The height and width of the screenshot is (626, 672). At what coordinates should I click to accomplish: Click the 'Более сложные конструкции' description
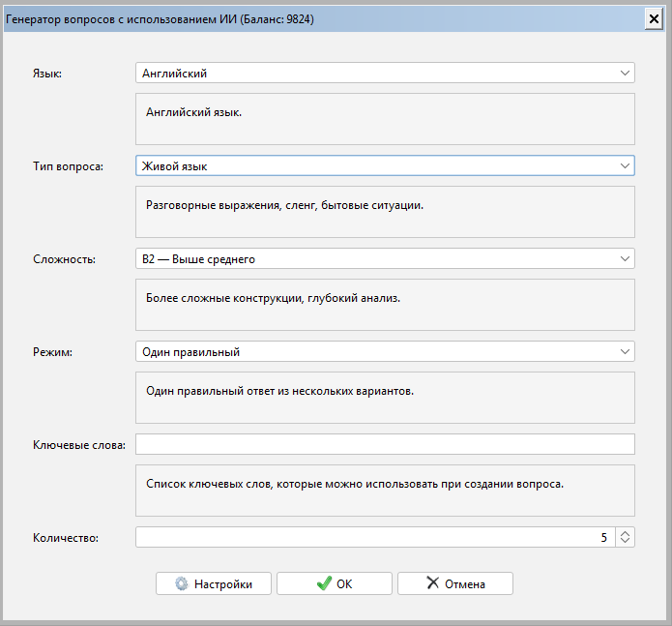point(273,298)
